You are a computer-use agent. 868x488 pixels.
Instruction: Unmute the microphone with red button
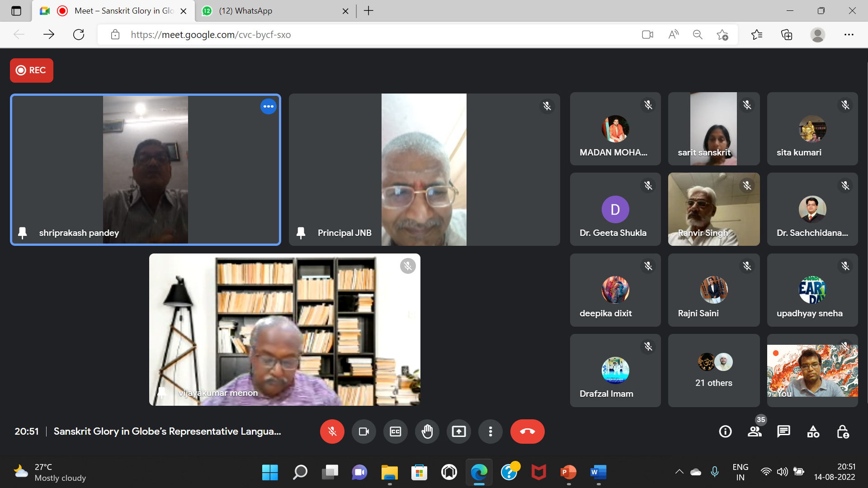(x=332, y=432)
